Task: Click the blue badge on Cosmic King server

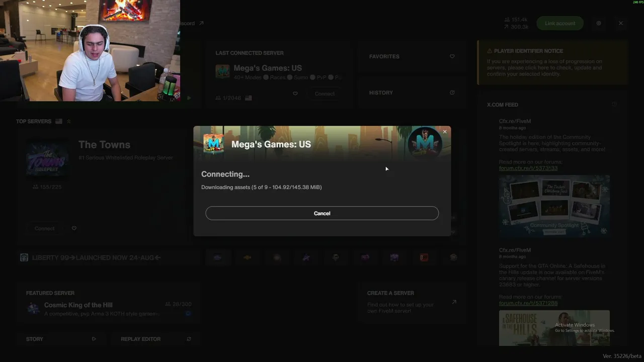Action: coord(188,313)
